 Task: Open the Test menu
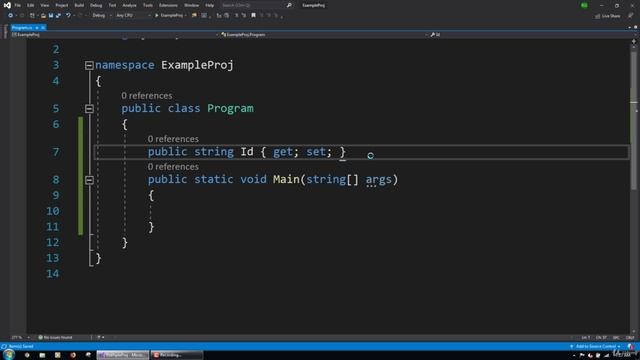[x=112, y=5]
